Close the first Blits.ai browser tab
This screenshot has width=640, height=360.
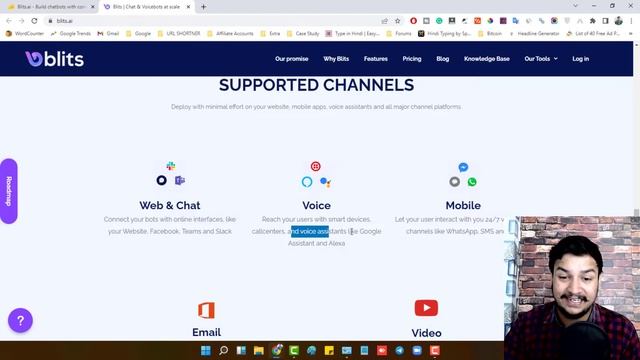pyautogui.click(x=93, y=7)
